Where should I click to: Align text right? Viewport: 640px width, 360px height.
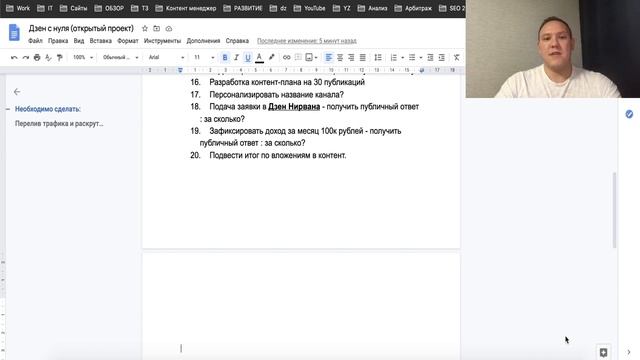351,58
